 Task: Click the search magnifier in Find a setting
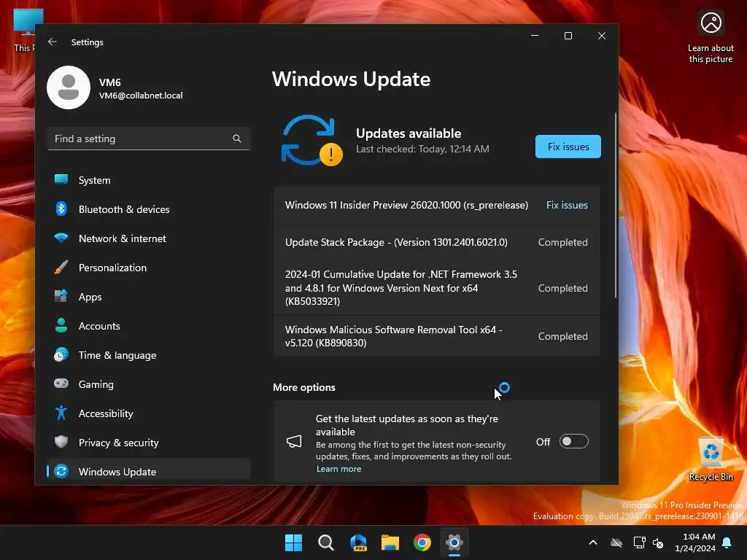click(x=237, y=139)
